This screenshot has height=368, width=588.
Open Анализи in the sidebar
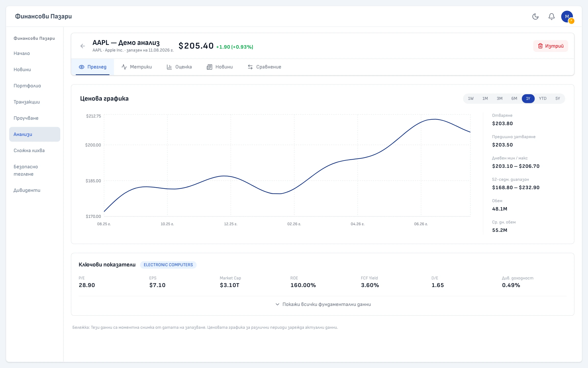tap(35, 134)
